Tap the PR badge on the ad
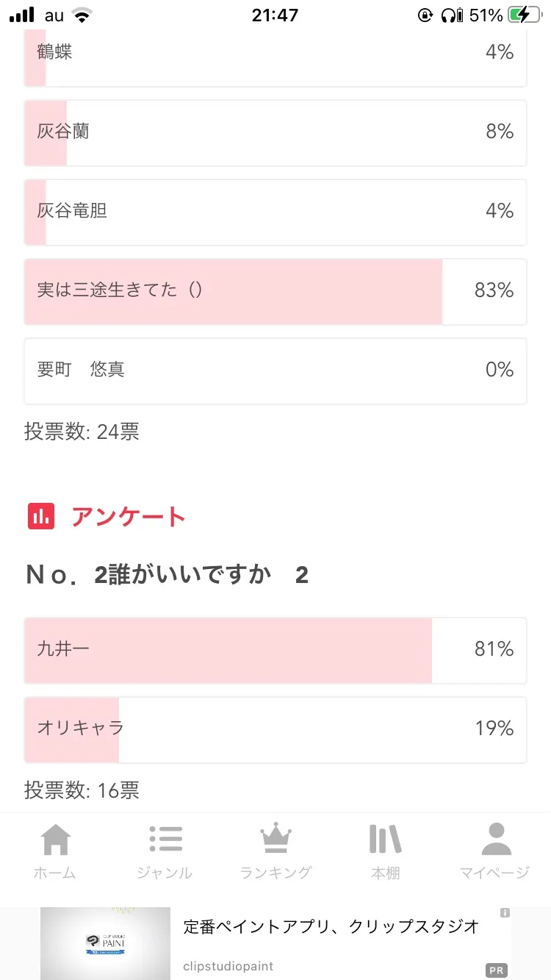 pos(496,970)
